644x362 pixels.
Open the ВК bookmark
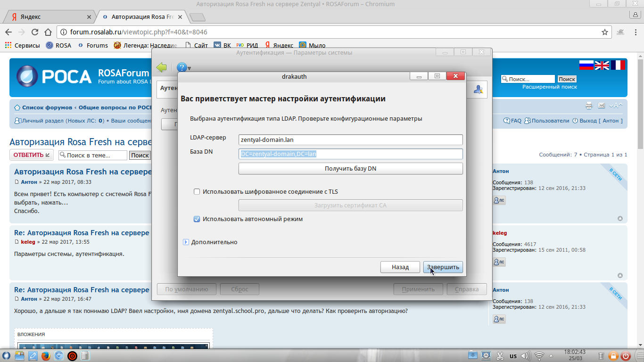click(x=222, y=45)
